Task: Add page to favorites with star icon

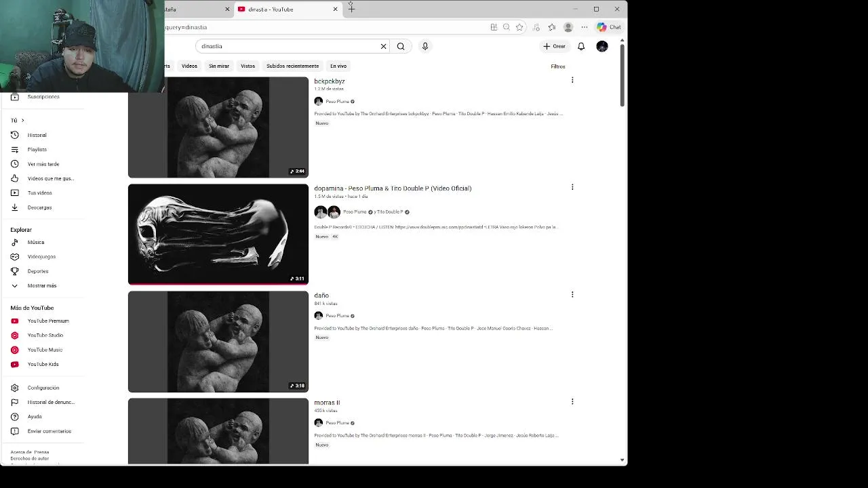Action: pos(519,27)
